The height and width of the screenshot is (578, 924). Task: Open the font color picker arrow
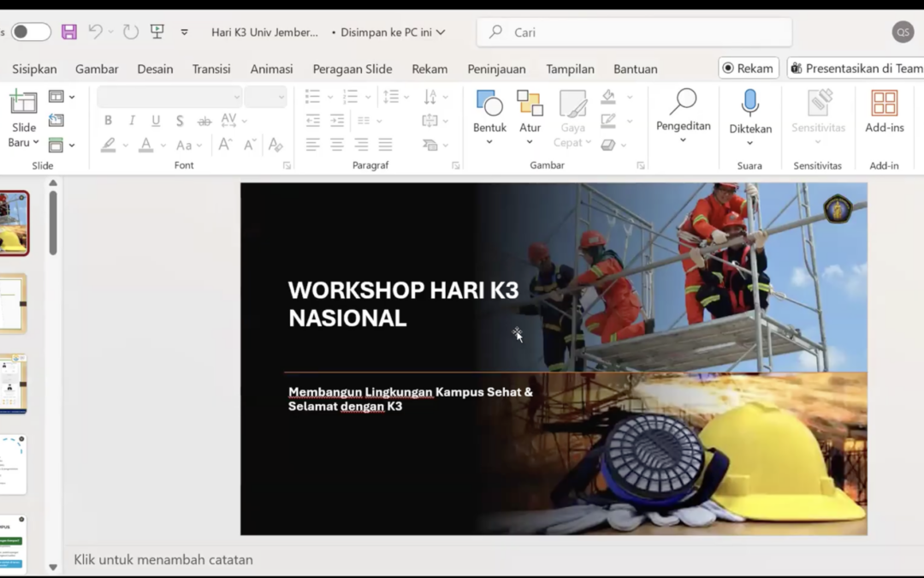163,146
